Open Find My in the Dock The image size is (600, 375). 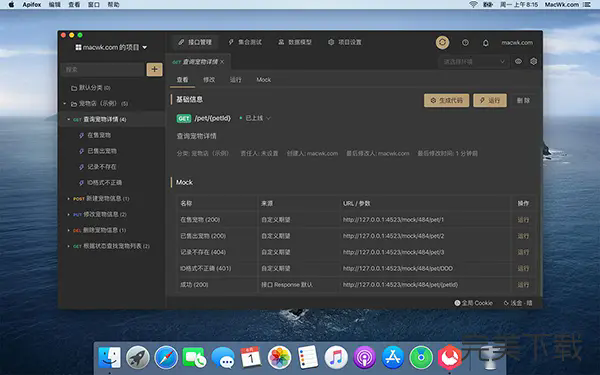pos(421,357)
